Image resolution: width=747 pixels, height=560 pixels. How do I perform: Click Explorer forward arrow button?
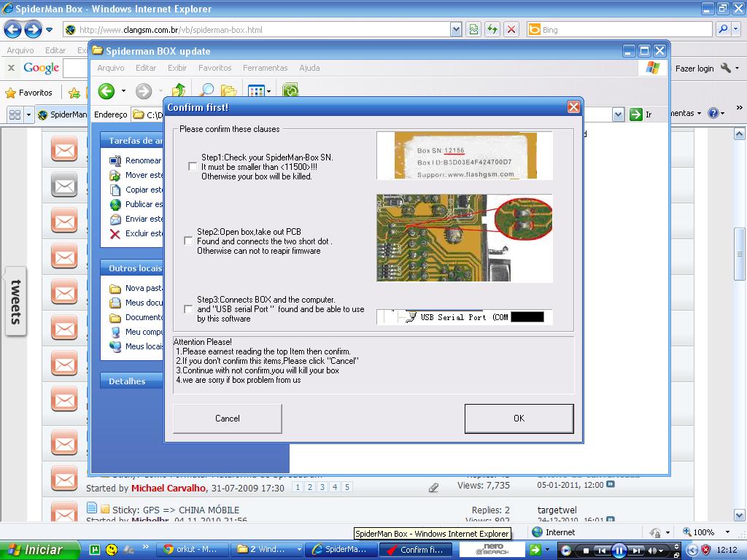coord(144,90)
